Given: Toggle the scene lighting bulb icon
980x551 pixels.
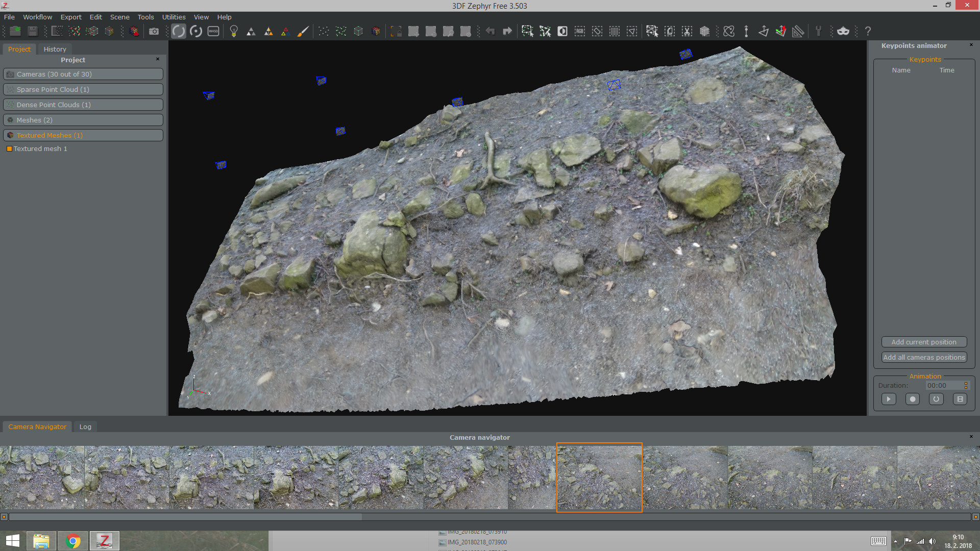Looking at the screenshot, I should pyautogui.click(x=234, y=31).
